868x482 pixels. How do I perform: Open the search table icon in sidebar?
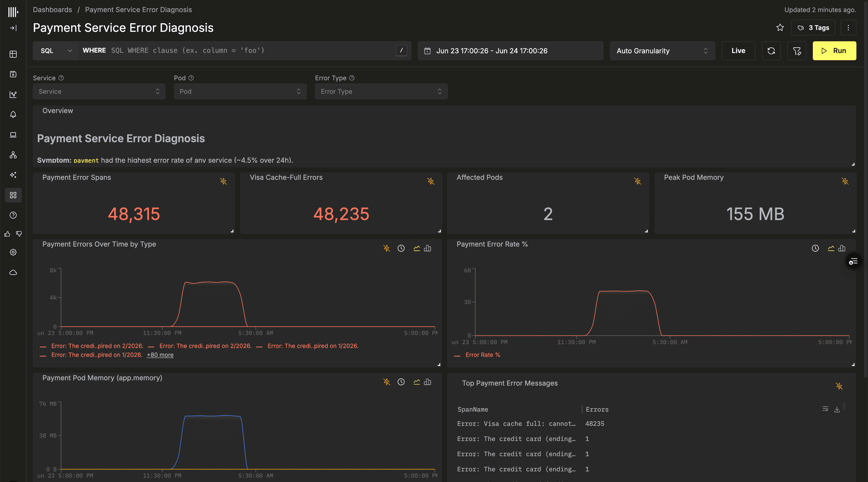click(13, 54)
